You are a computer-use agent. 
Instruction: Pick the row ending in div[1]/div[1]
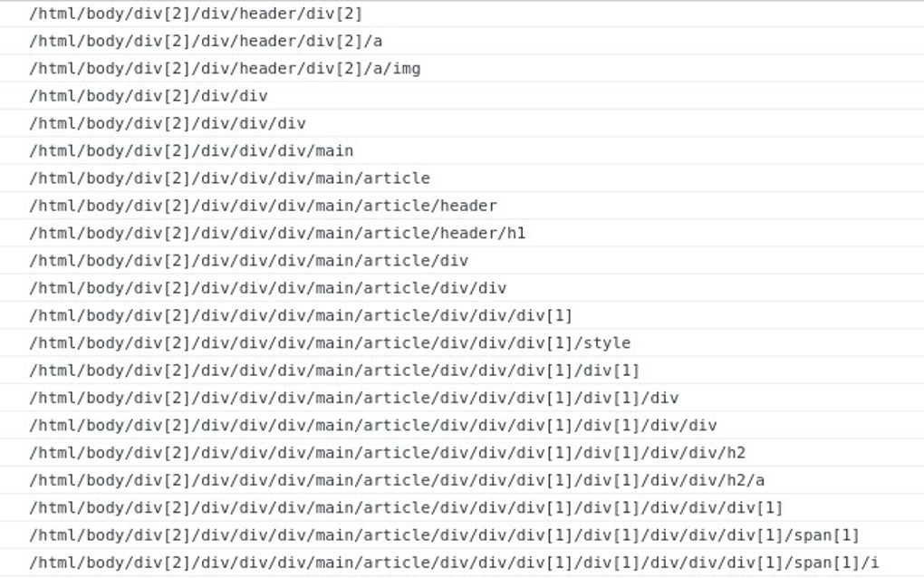tap(462, 370)
